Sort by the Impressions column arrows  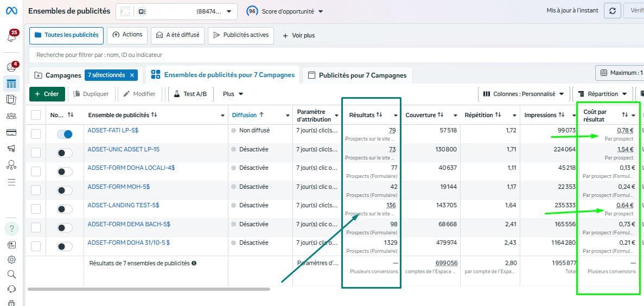click(x=562, y=115)
